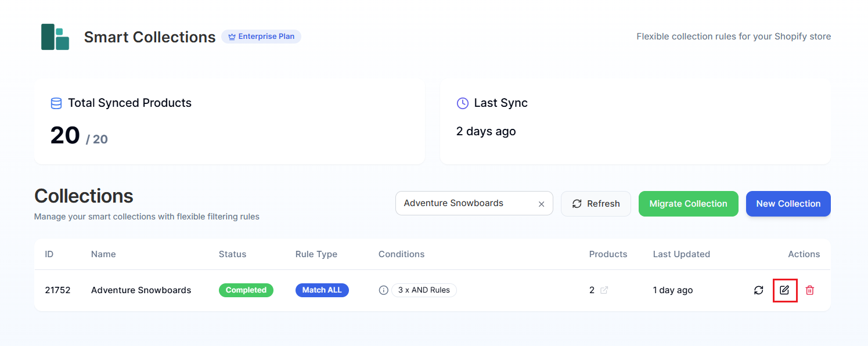Open the info icon in the Conditions column
The width and height of the screenshot is (868, 346).
point(383,290)
